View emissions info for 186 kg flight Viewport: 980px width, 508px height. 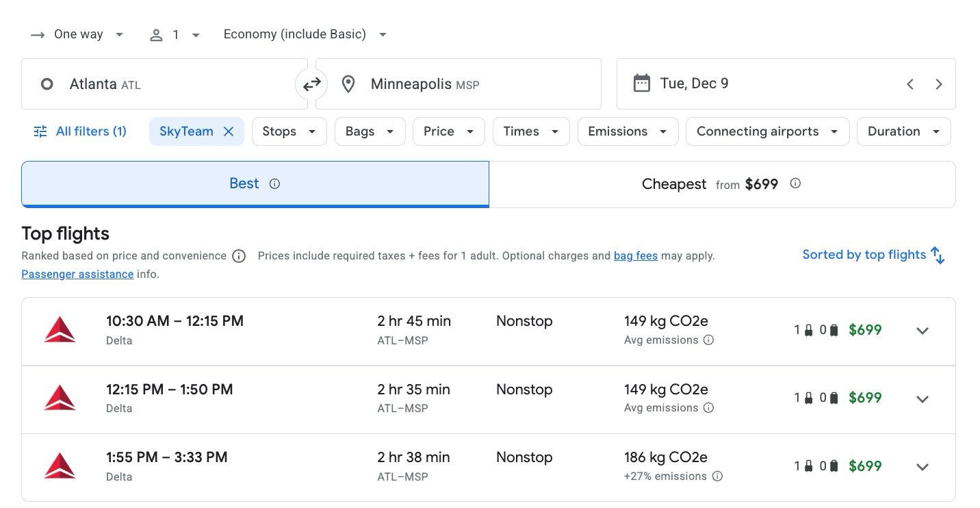tap(717, 476)
